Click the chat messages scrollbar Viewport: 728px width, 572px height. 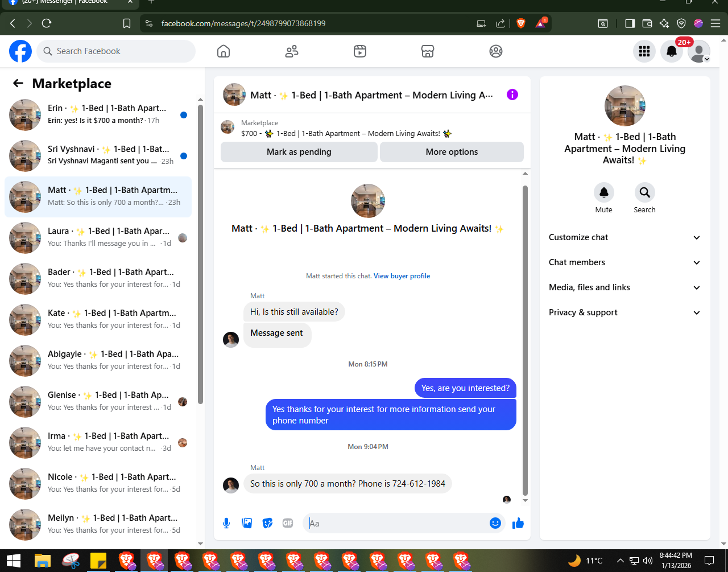[525, 340]
